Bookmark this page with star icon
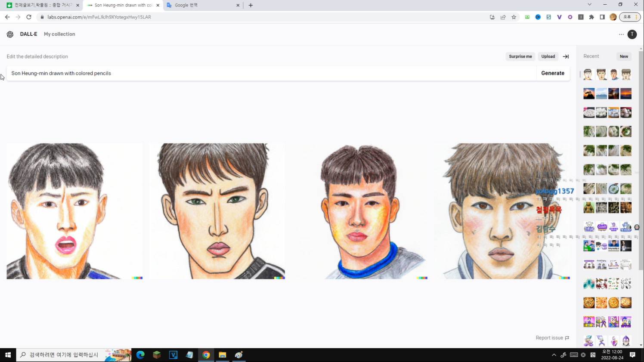The height and width of the screenshot is (362, 644). 514,17
